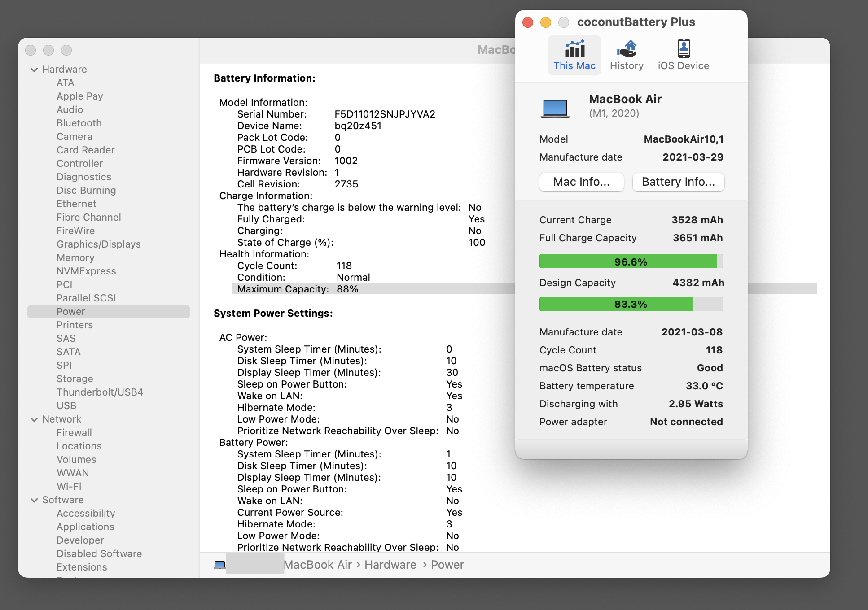Click the 96.6% charge progress bar
Screen dimensions: 868x610
631,261
